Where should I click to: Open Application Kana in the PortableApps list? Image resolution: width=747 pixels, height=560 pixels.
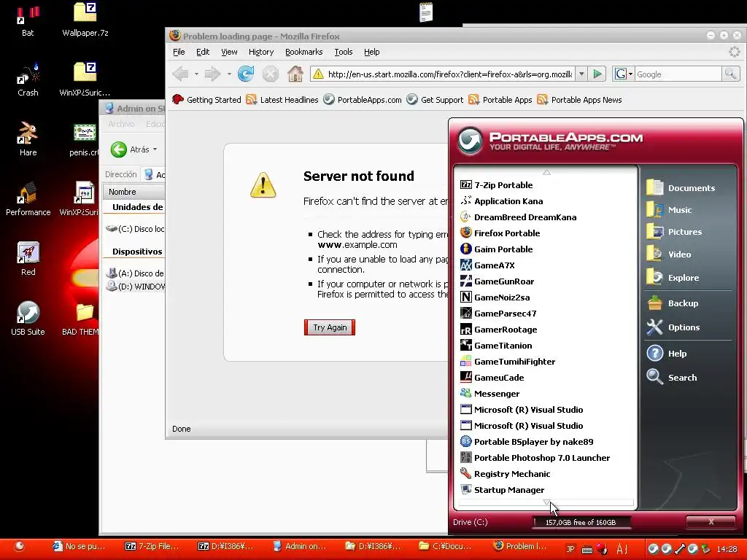(x=502, y=201)
